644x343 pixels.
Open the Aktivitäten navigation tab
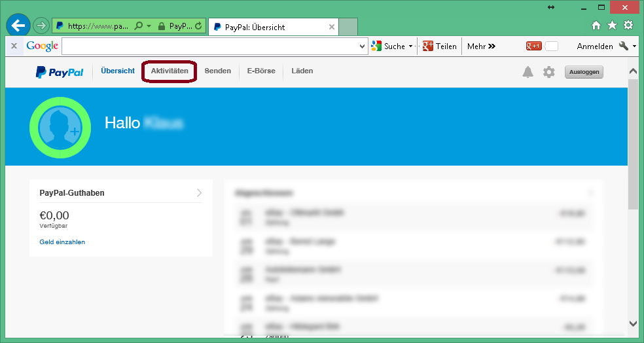(170, 71)
